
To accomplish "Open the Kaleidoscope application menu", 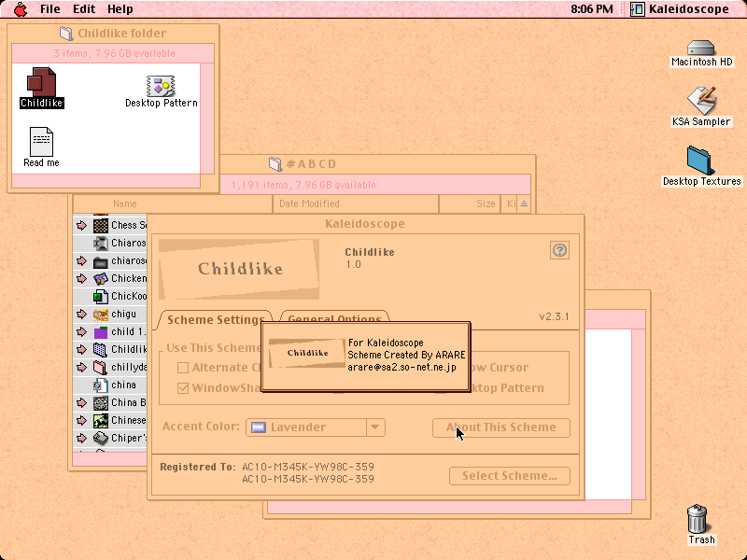I will [681, 9].
